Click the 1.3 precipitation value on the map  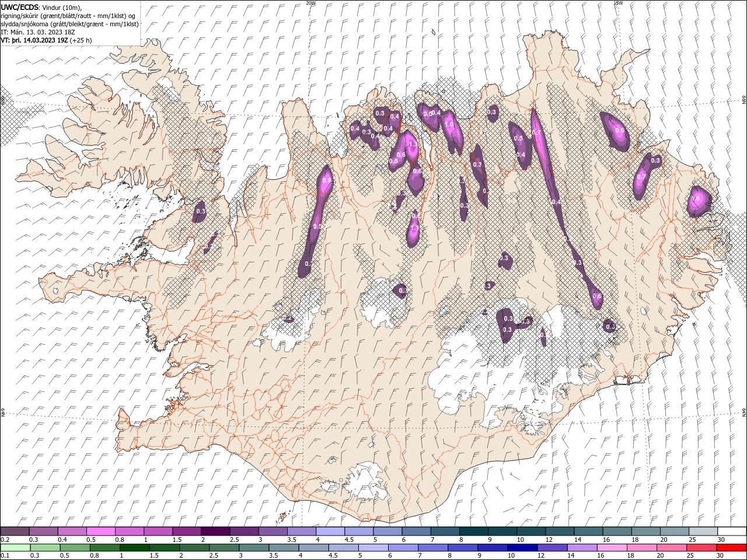(413, 145)
